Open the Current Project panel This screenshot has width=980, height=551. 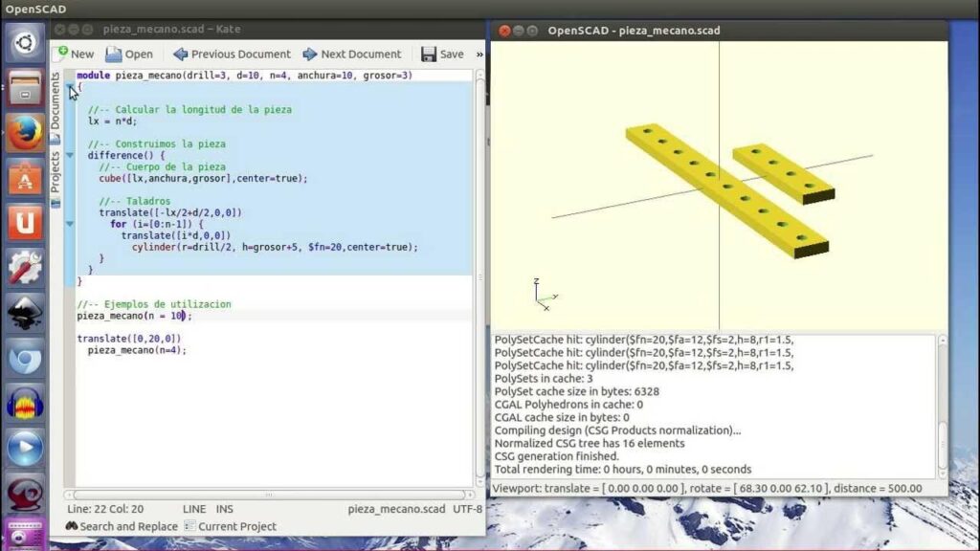[230, 526]
